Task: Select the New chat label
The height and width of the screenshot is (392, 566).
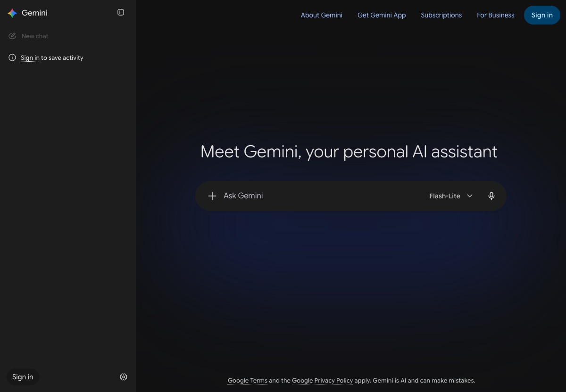Action: click(35, 36)
